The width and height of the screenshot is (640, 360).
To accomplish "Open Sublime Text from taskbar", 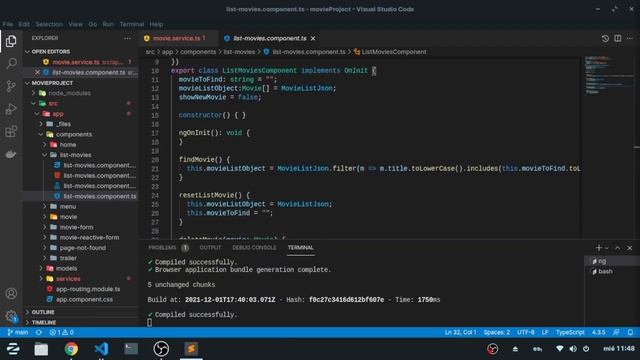I will (191, 349).
